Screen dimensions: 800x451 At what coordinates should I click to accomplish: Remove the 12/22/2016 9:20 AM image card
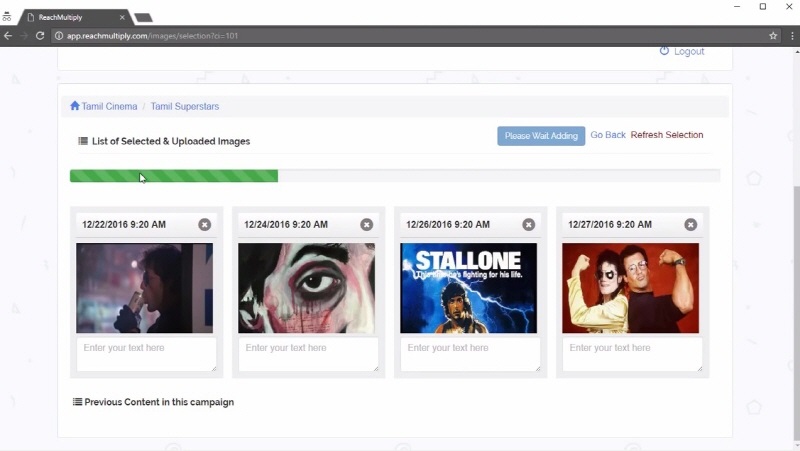pos(205,224)
